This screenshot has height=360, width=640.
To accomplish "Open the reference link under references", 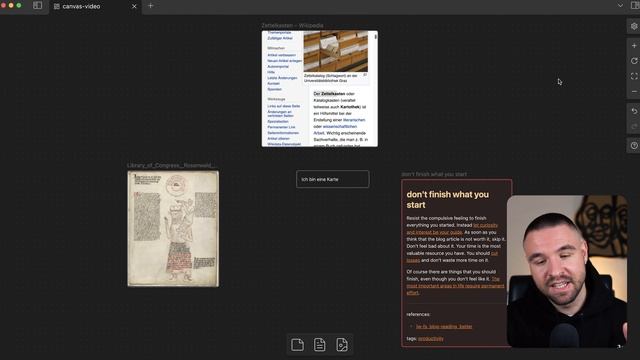I will coord(444,327).
